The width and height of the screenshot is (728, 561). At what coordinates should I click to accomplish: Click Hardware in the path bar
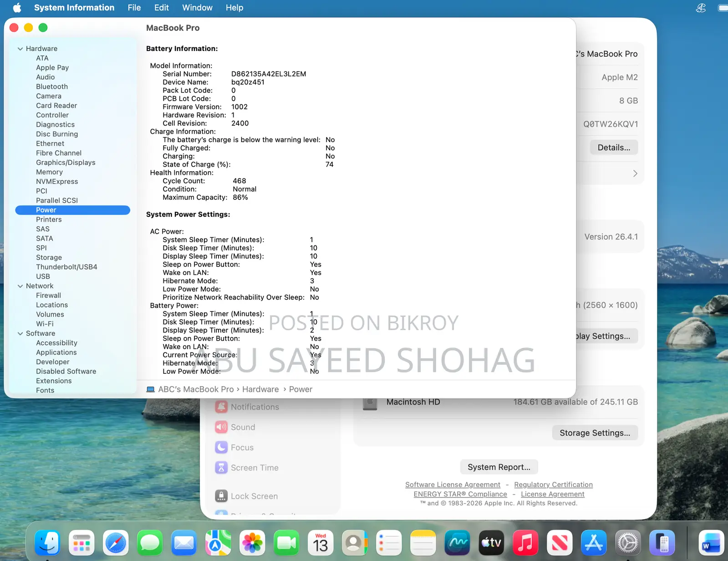tap(260, 389)
